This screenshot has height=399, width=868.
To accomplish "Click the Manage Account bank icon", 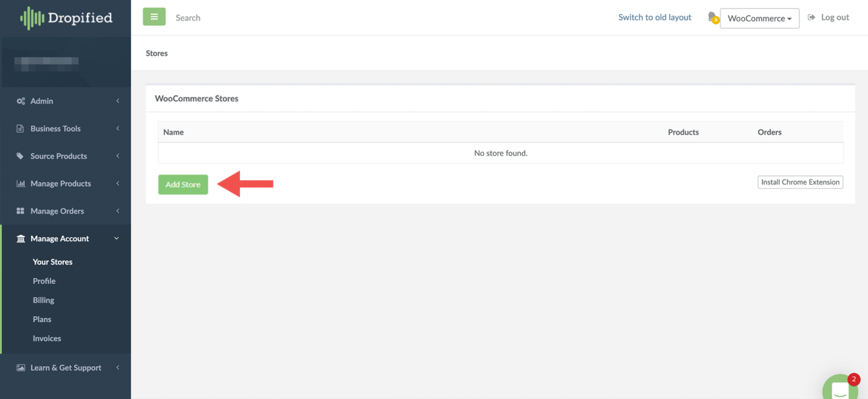I will point(20,239).
